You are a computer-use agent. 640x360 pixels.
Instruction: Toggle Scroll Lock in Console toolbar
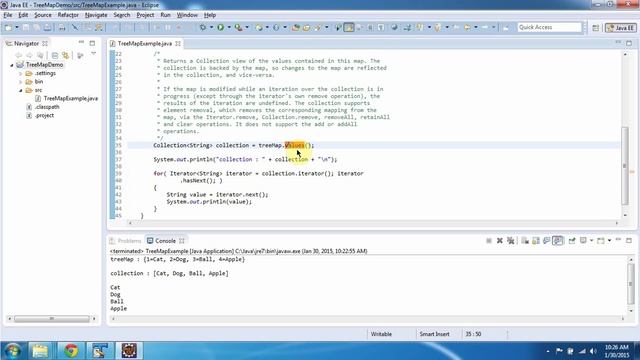536,241
